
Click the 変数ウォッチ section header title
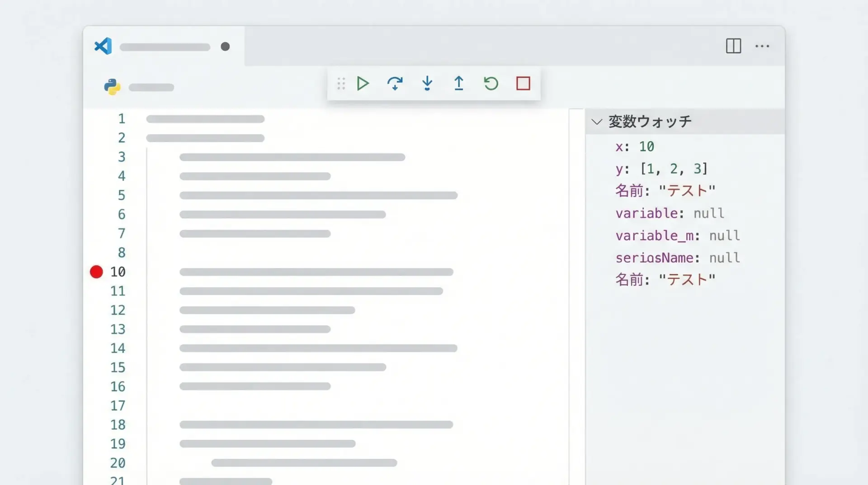coord(650,122)
